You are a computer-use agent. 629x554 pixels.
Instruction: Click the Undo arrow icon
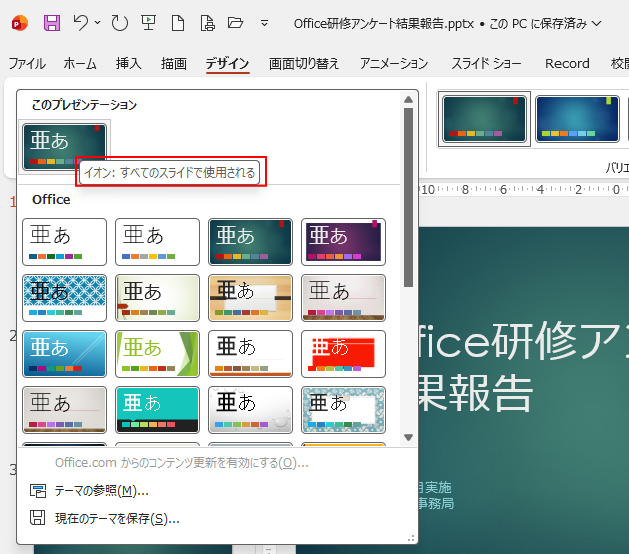point(81,22)
